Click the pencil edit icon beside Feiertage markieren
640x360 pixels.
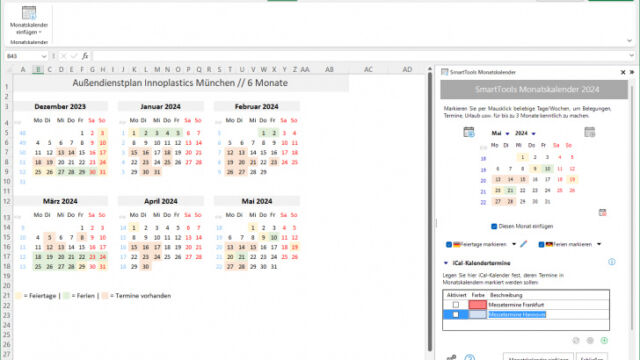(523, 244)
